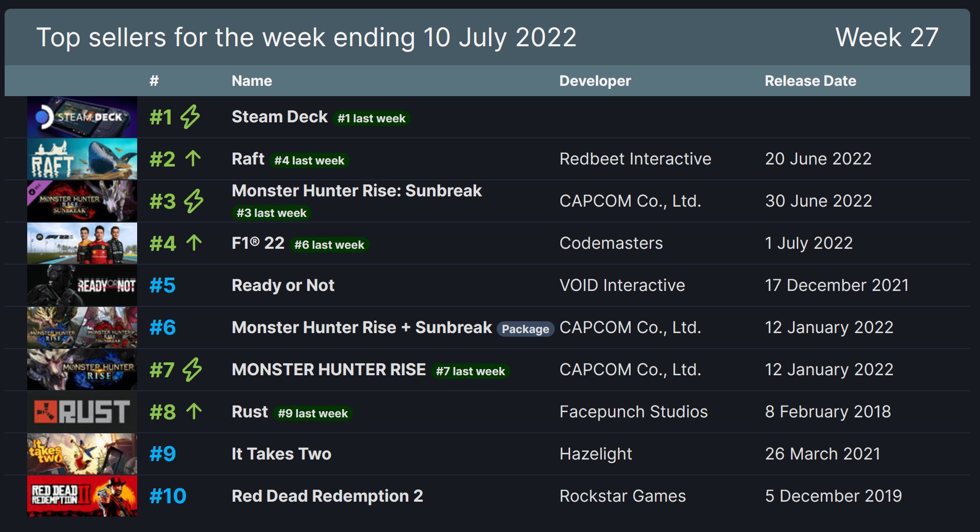980x532 pixels.
Task: Open the Ready or Not title link
Action: (283, 285)
